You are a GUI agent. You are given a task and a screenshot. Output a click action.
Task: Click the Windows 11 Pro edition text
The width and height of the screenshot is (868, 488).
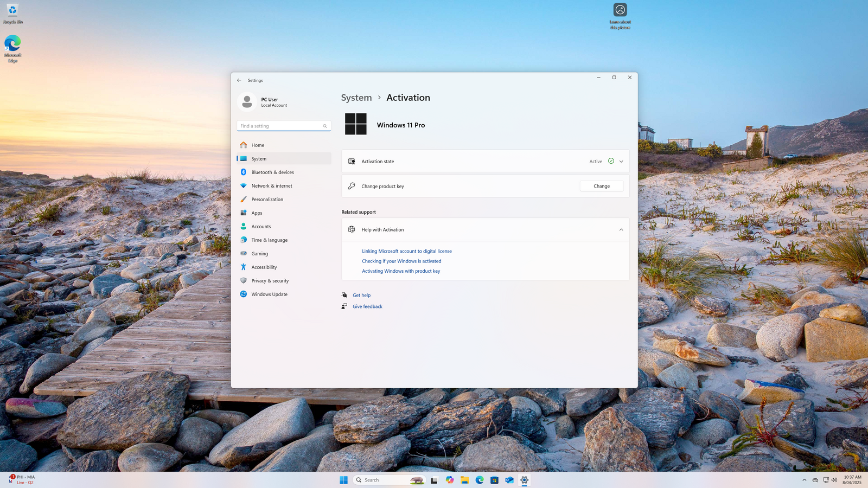coord(401,125)
